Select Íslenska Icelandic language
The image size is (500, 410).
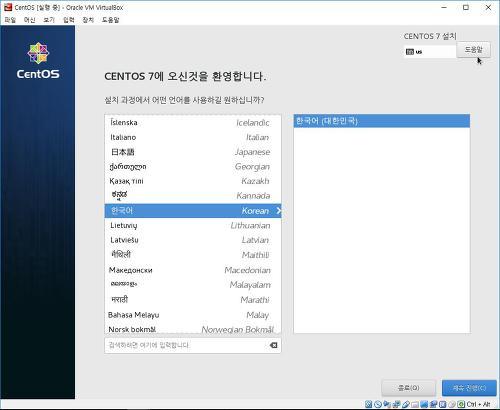click(x=193, y=123)
